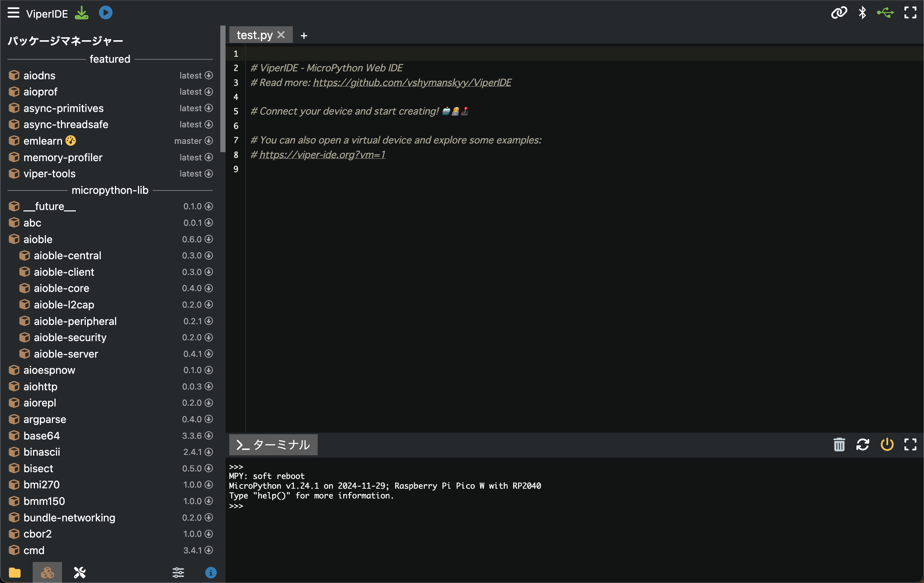Click the terminal refresh/soft reboot icon
924x583 pixels.
[863, 444]
